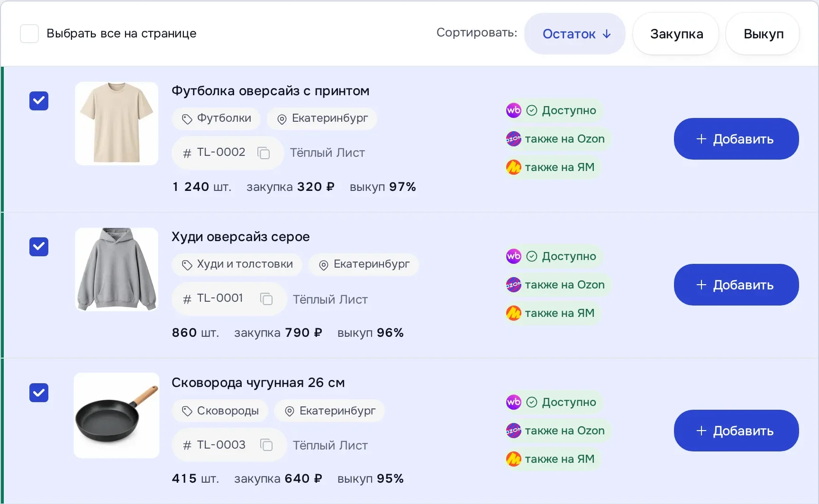This screenshot has width=819, height=504.
Task: Open the grey hoodie product thumbnail
Action: (117, 270)
